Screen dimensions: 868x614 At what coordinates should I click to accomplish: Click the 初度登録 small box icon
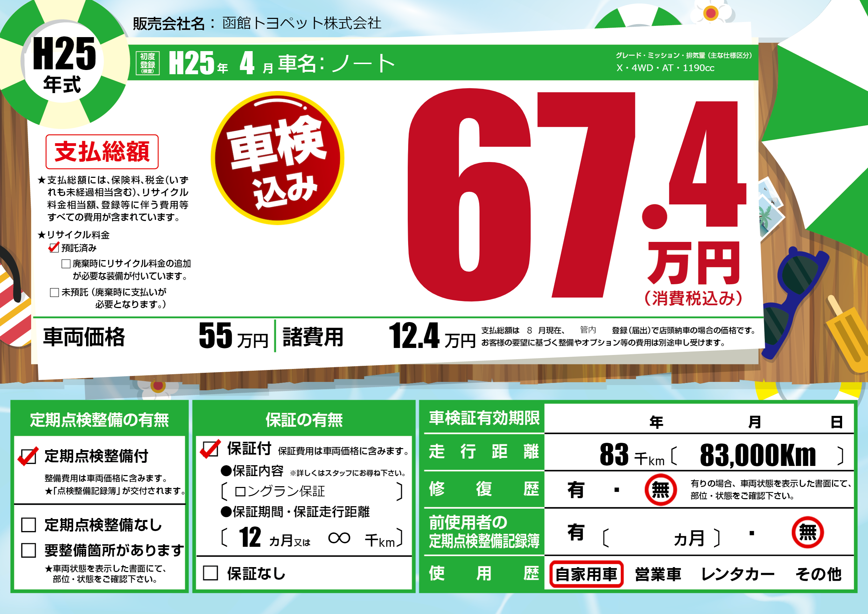(x=147, y=63)
